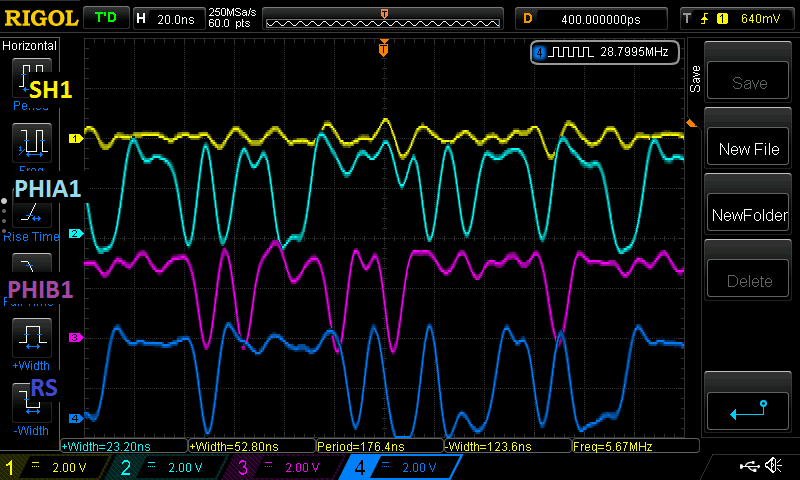This screenshot has height=480, width=800.
Task: Click the RIGOL logo
Action: pos(41,18)
